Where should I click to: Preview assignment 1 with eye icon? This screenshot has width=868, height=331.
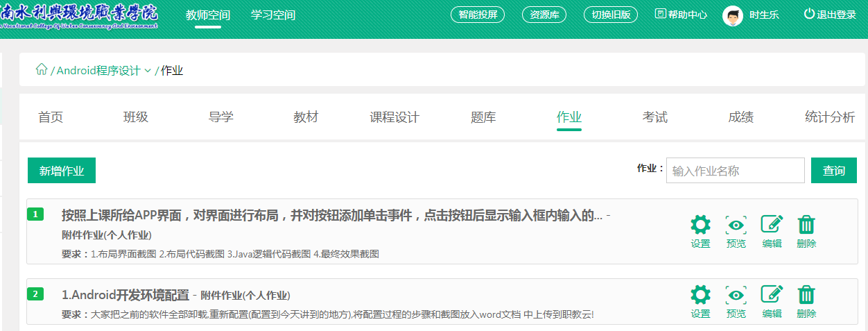tap(736, 225)
